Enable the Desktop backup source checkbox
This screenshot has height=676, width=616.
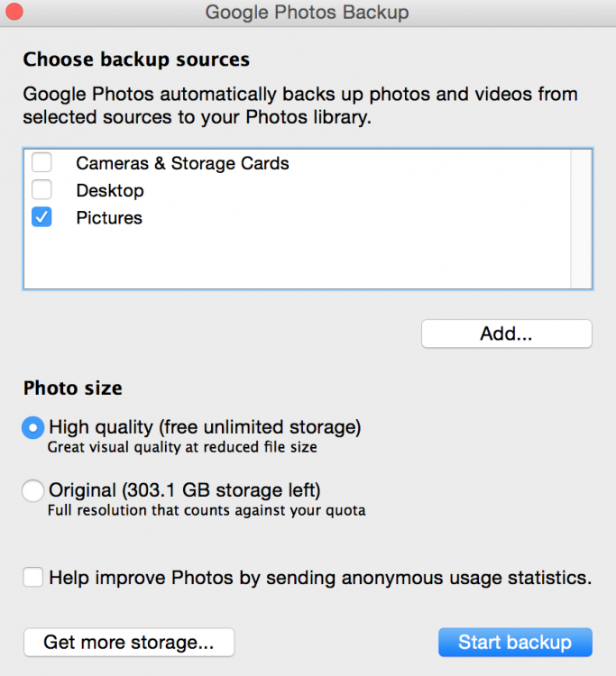click(41, 190)
